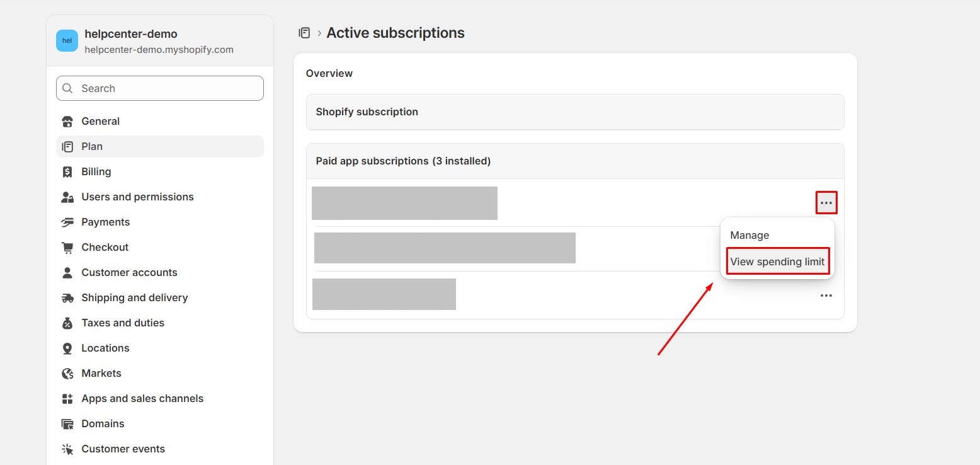Open Taxes and duties settings
The image size is (980, 465).
(123, 323)
